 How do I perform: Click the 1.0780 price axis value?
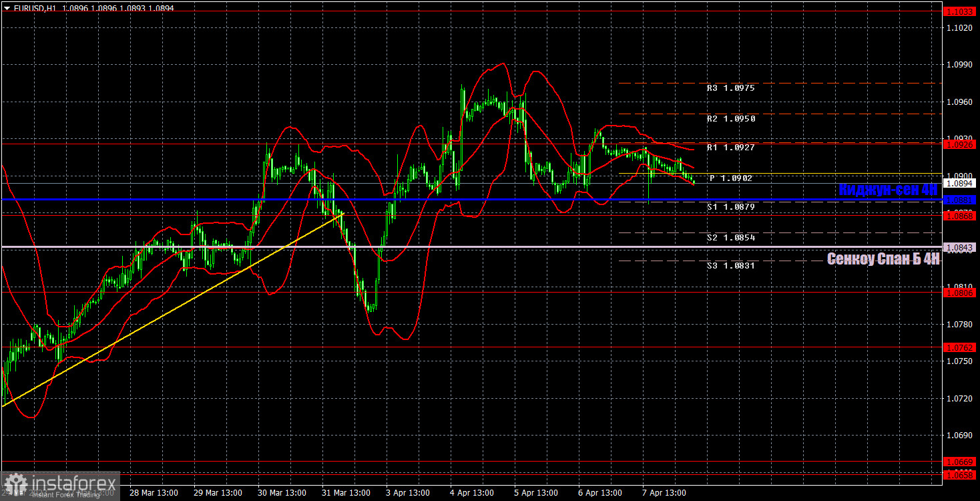coord(959,324)
